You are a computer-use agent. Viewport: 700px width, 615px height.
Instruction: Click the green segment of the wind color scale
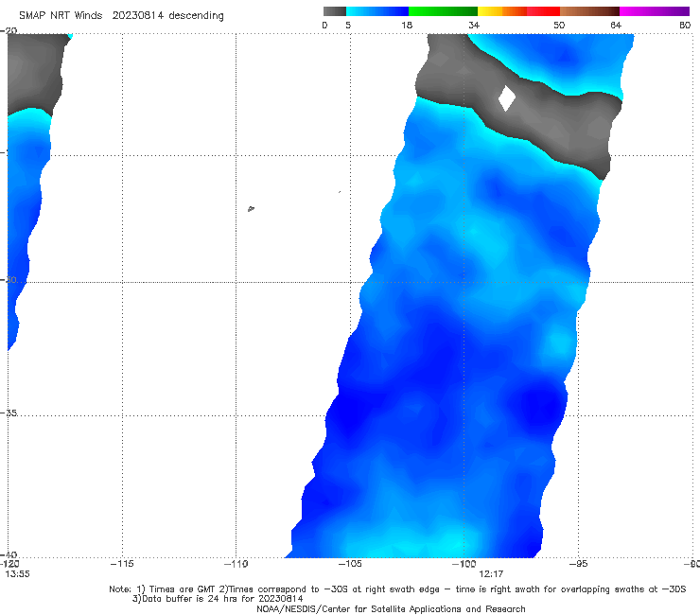coord(443,11)
